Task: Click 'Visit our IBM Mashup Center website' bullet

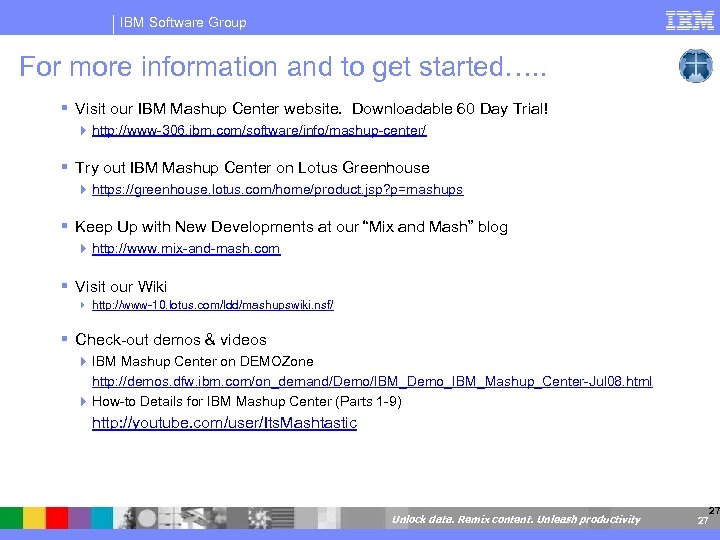Action: coord(311,109)
